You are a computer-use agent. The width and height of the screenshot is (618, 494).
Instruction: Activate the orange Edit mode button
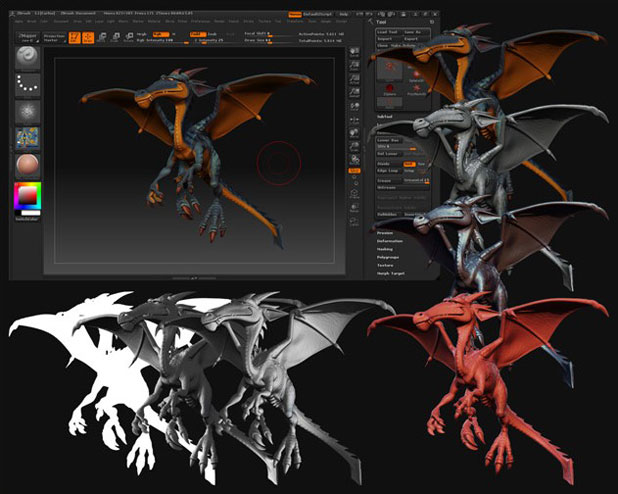(x=74, y=37)
